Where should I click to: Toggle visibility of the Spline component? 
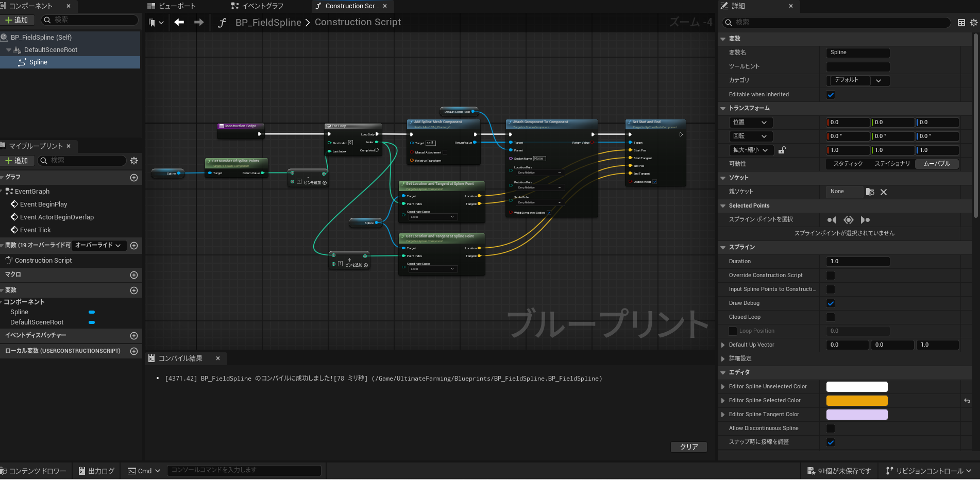[x=92, y=312]
